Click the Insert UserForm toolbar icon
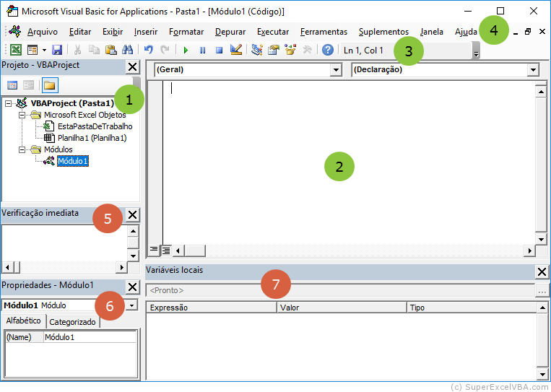 pos(32,50)
